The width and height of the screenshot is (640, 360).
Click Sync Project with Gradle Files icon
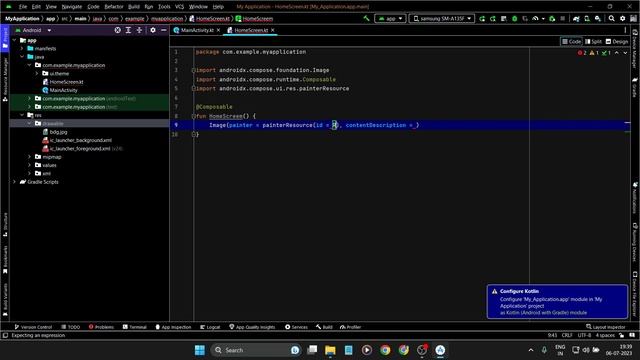point(576,18)
